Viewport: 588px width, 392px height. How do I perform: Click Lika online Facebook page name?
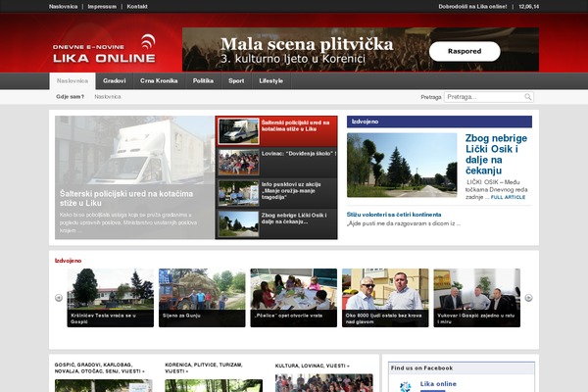[438, 384]
